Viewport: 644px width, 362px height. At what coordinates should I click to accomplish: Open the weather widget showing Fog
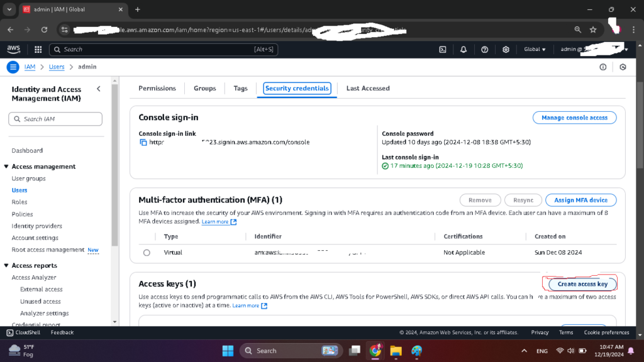(23, 351)
